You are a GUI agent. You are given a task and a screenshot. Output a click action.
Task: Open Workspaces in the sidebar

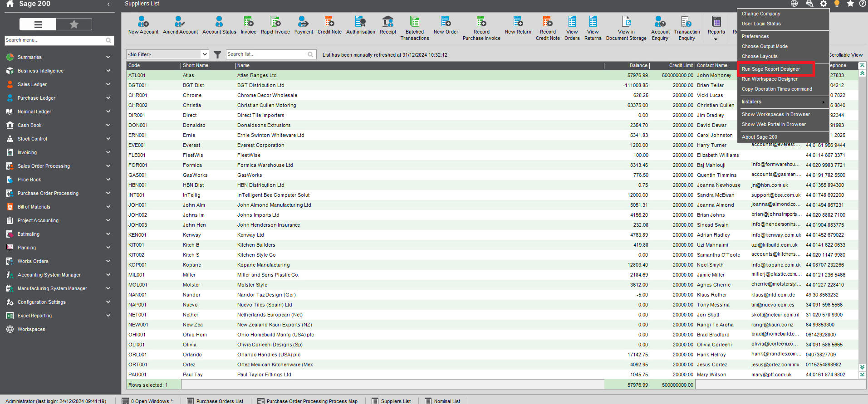coord(31,329)
